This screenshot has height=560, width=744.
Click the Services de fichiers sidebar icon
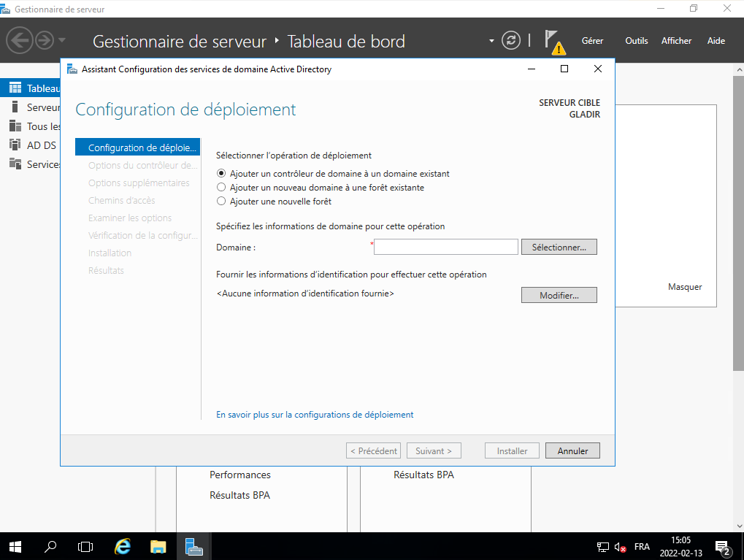click(x=15, y=164)
